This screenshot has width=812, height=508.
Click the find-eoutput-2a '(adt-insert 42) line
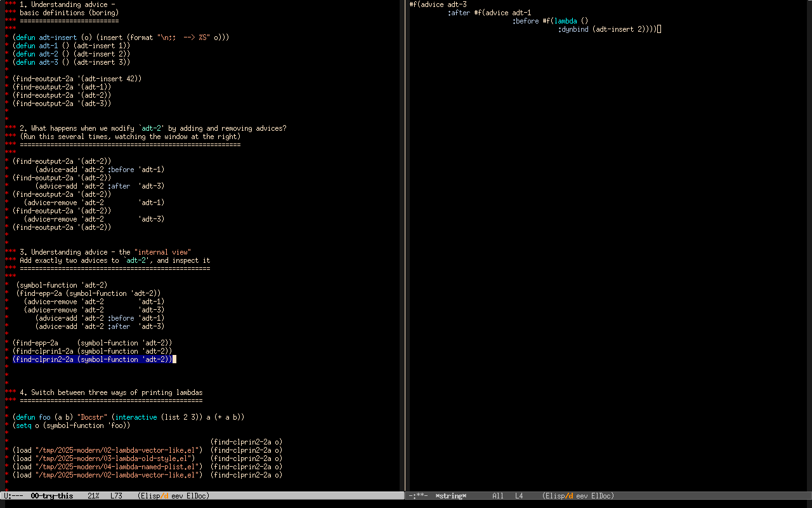pos(77,79)
